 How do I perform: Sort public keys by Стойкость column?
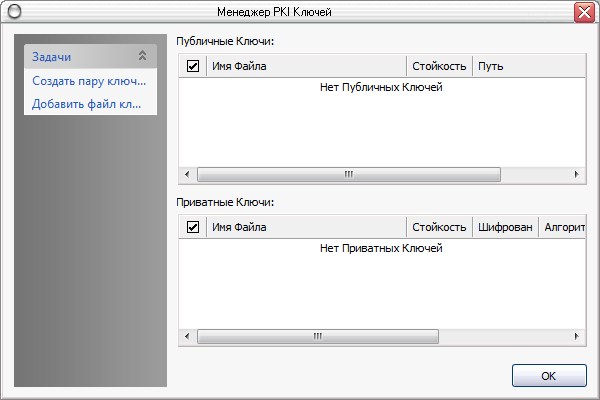[439, 66]
